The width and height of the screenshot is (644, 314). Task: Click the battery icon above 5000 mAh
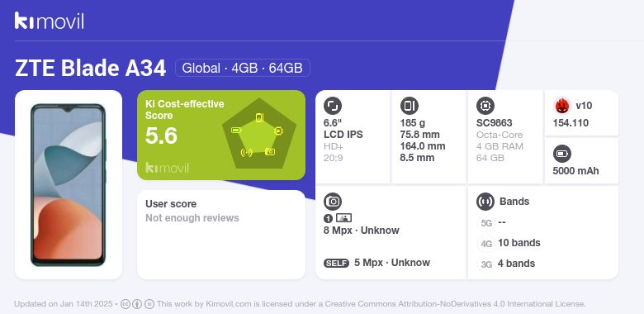(x=562, y=155)
